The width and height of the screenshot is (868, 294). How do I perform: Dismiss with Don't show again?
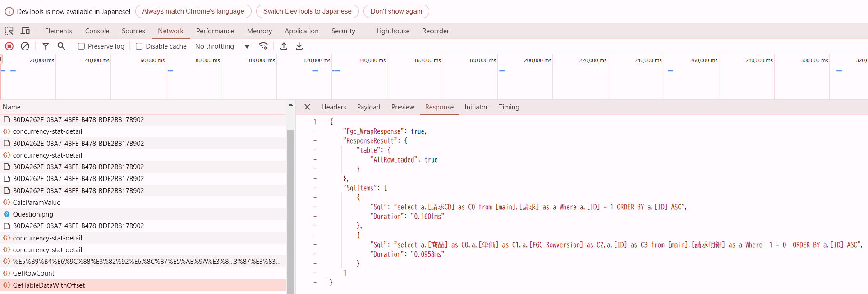(396, 11)
